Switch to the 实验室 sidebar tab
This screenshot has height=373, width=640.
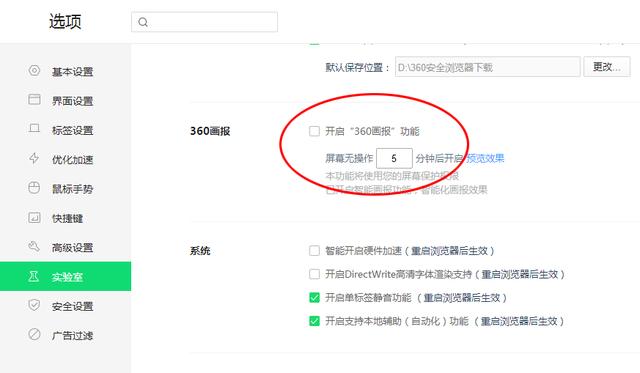pyautogui.click(x=65, y=276)
